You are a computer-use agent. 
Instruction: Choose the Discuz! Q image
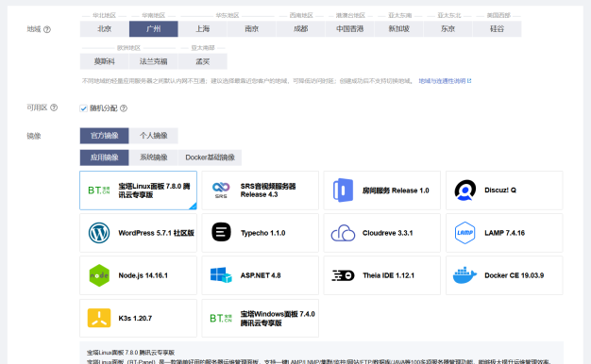pyautogui.click(x=504, y=190)
